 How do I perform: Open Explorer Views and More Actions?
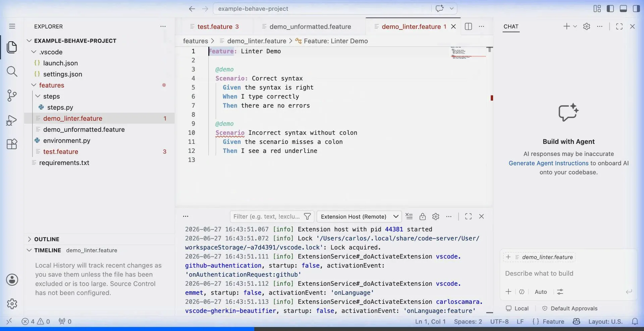click(163, 26)
